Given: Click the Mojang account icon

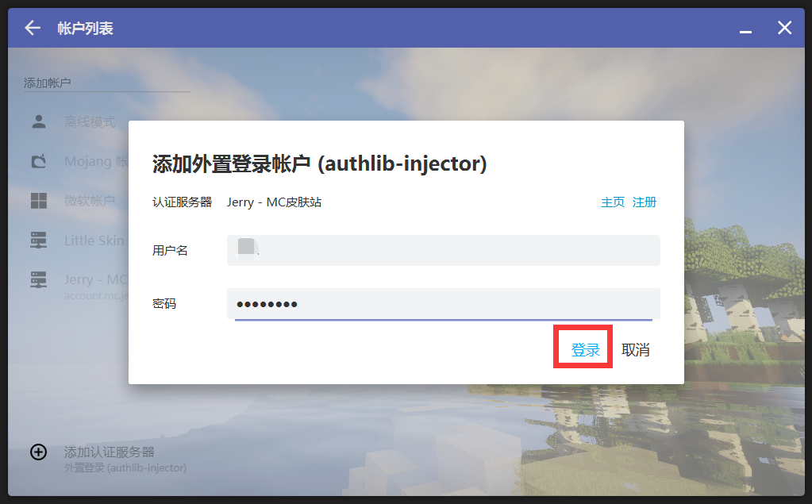Looking at the screenshot, I should pyautogui.click(x=39, y=161).
